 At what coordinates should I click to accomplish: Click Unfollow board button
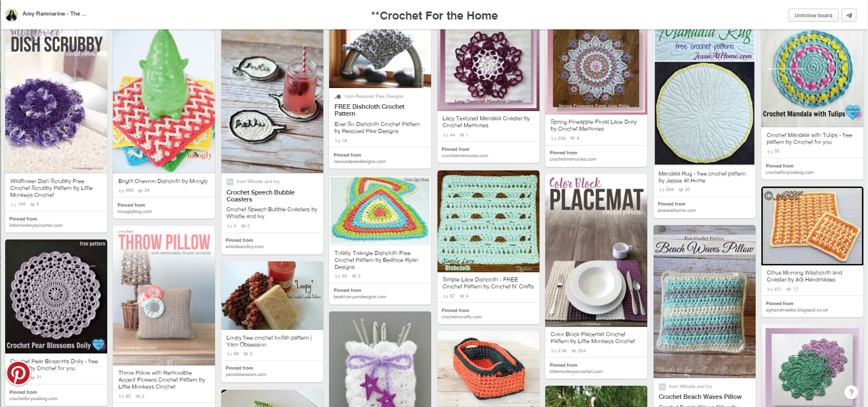point(813,16)
